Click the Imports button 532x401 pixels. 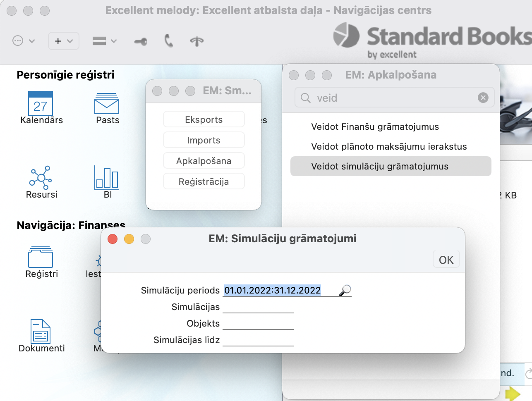[x=204, y=141]
